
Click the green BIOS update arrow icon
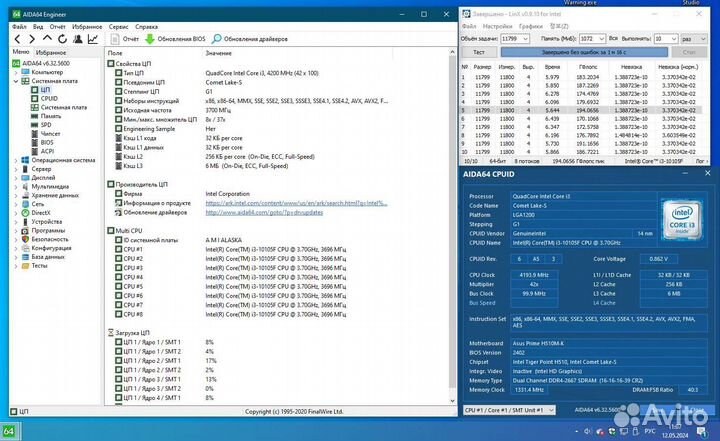tap(150, 39)
